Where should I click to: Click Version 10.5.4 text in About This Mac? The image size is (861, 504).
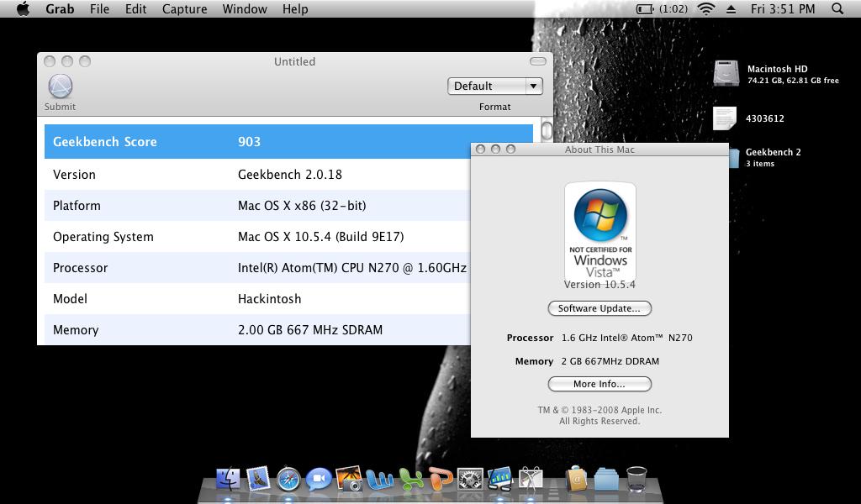pyautogui.click(x=600, y=285)
